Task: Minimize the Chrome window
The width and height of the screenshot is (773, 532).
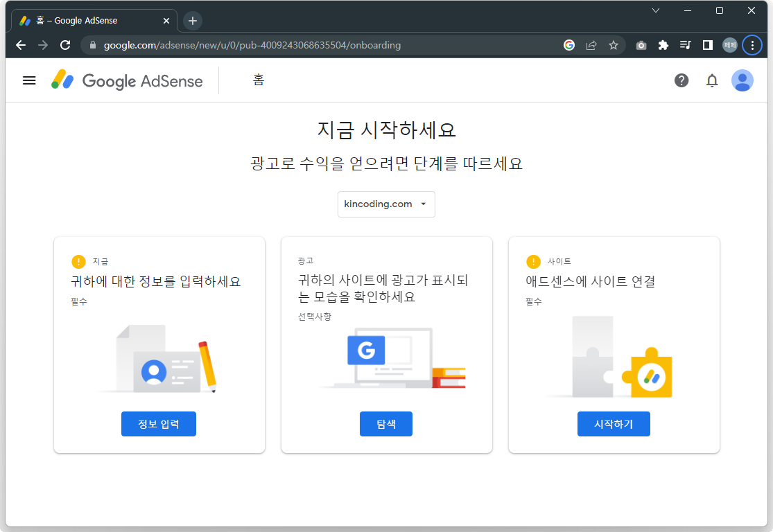Action: tap(688, 10)
